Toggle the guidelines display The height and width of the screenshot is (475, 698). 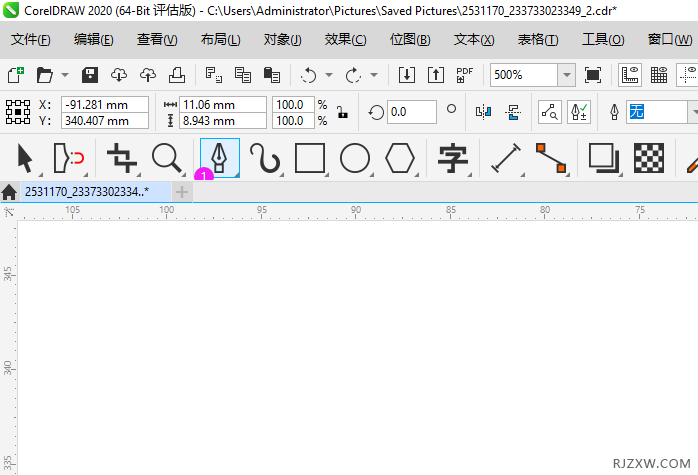point(688,75)
